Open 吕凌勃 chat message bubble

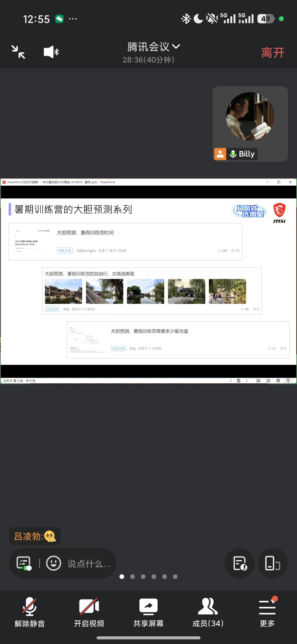tap(35, 536)
